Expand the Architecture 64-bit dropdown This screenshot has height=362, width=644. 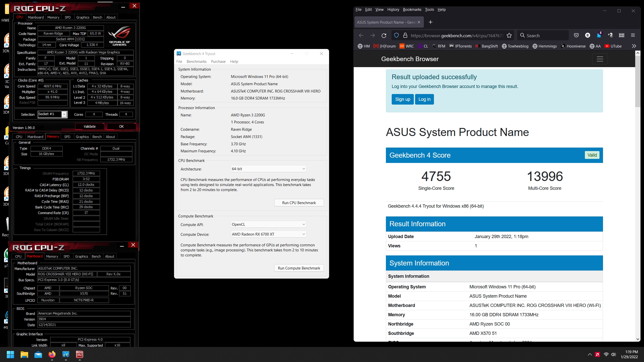click(268, 169)
